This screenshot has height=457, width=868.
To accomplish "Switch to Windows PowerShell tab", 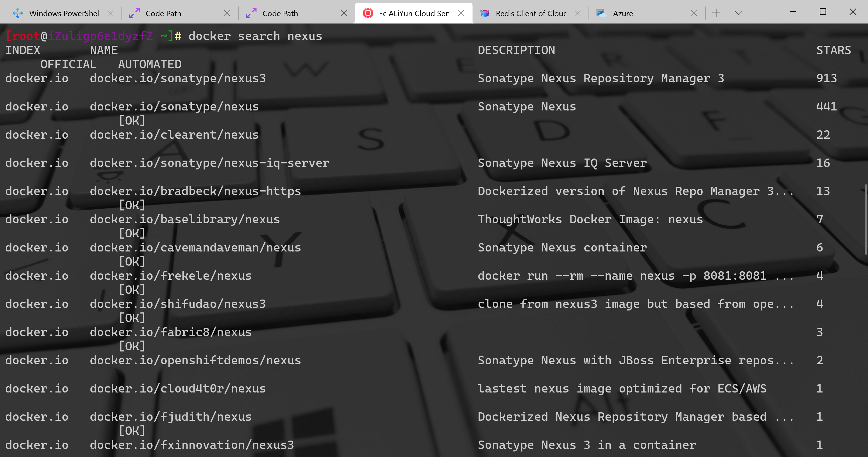I will tap(64, 13).
